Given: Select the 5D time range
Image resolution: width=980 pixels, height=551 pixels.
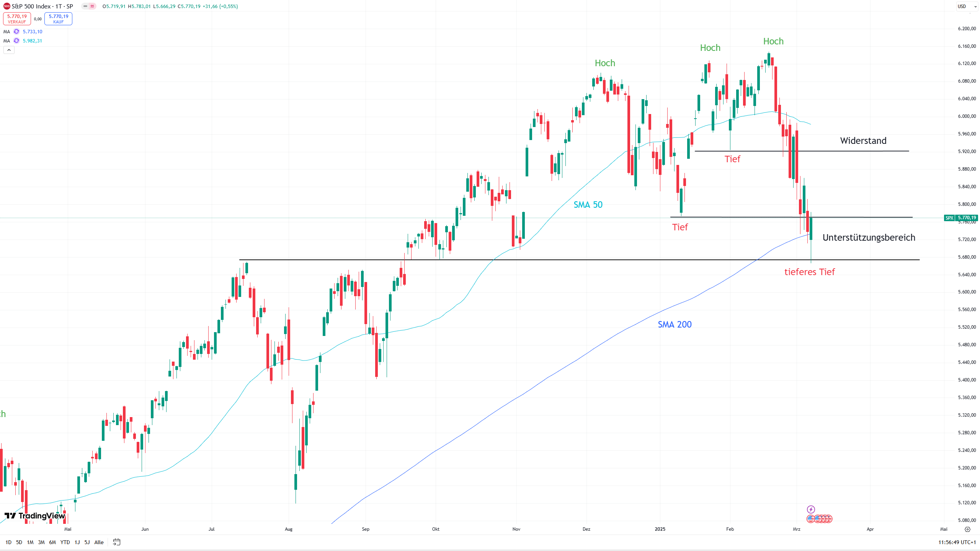Looking at the screenshot, I should (19, 542).
